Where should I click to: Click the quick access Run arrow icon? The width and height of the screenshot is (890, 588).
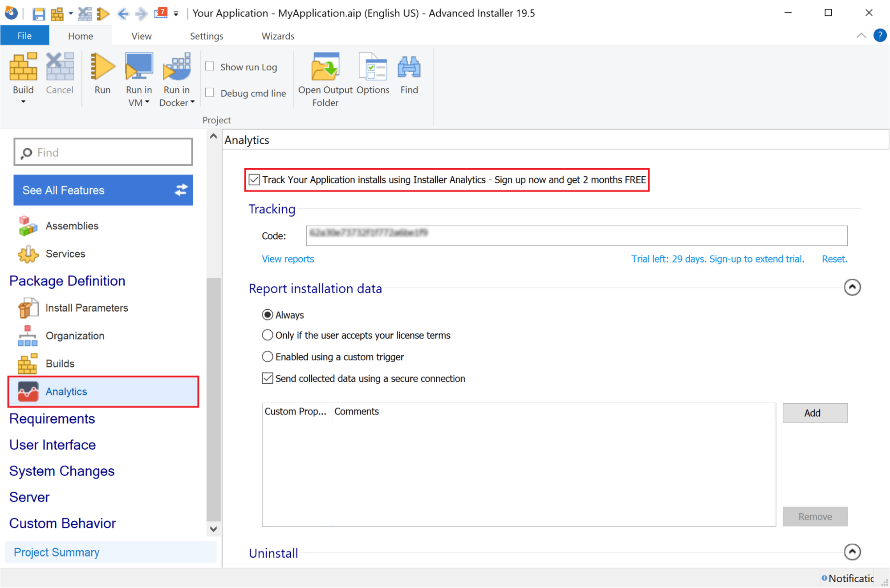click(103, 13)
